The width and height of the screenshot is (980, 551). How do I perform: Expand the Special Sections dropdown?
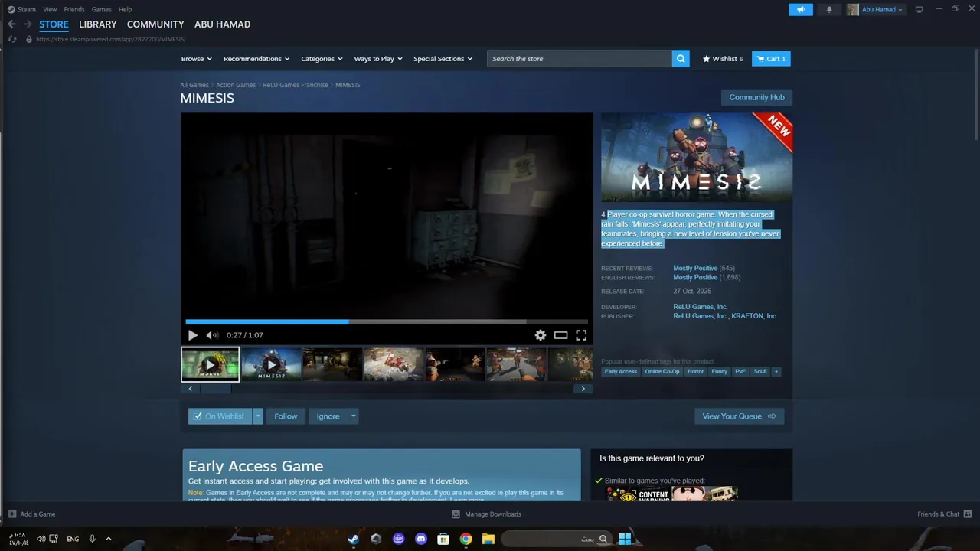[x=443, y=59]
